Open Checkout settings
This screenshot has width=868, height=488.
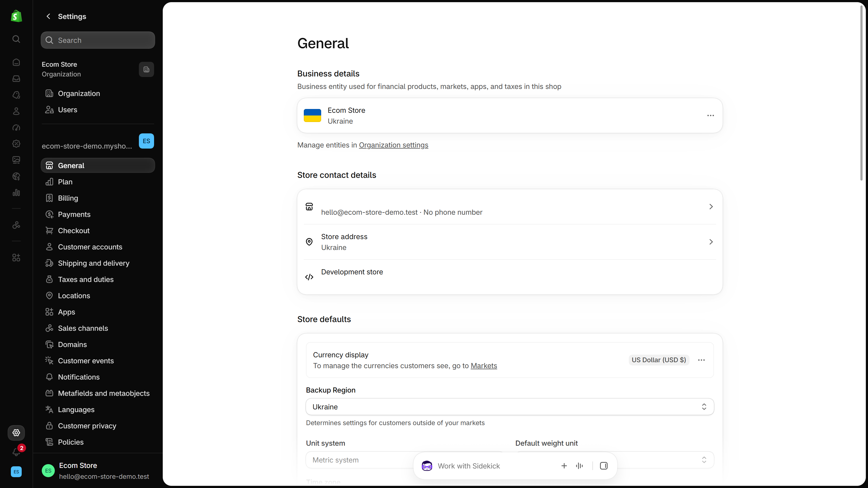point(98,231)
